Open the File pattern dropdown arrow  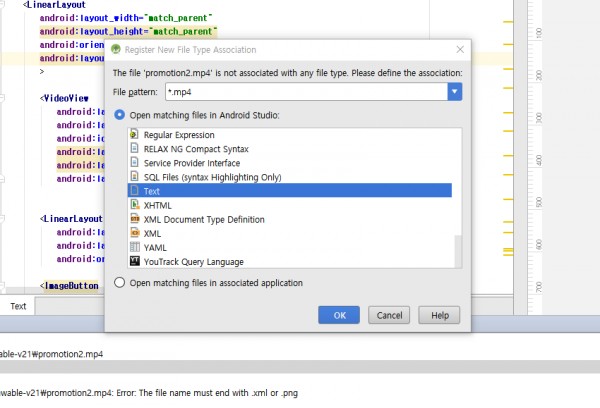[x=455, y=92]
